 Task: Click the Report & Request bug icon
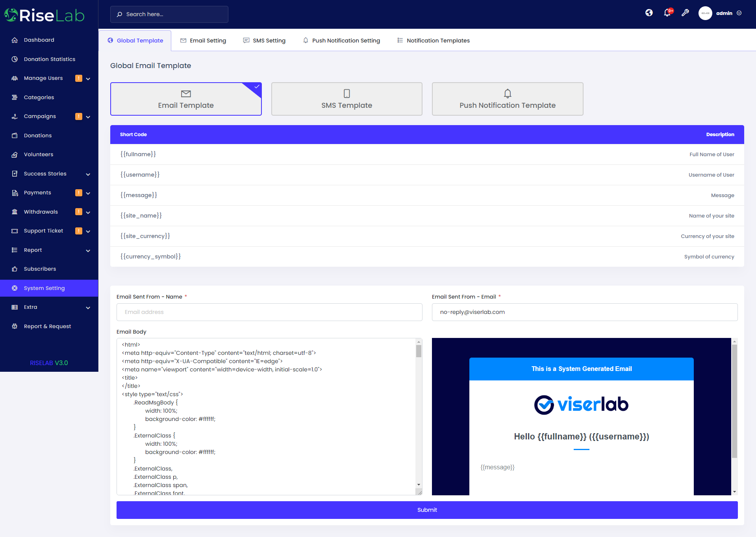(15, 327)
